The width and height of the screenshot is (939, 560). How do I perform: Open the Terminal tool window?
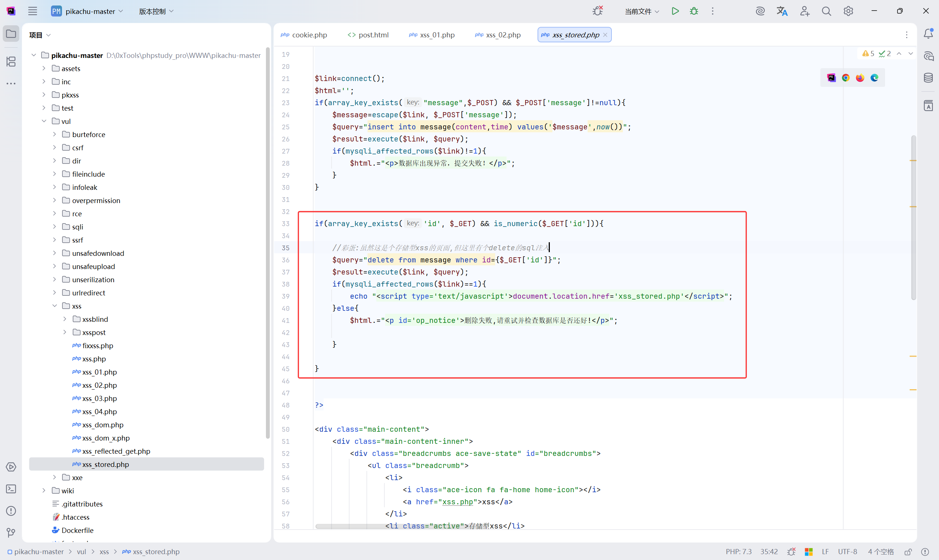pos(11,489)
